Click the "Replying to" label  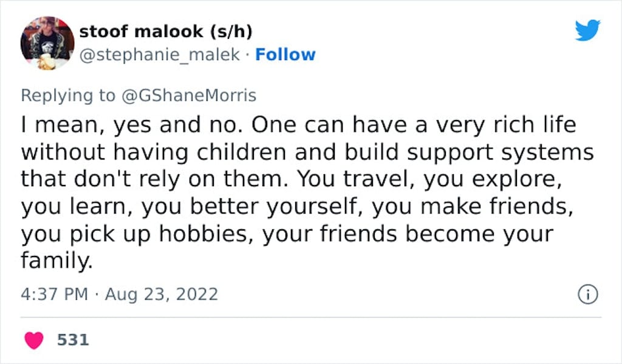68,95
